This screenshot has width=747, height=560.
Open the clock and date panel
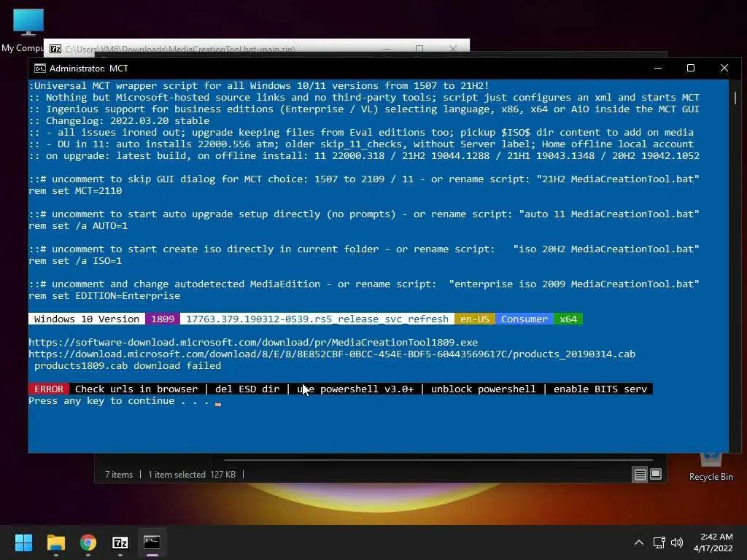coord(713,542)
